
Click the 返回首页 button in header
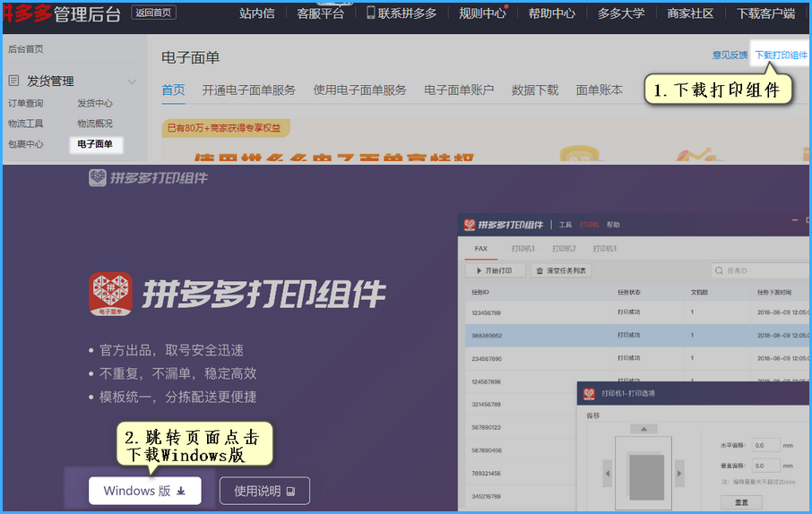click(153, 13)
